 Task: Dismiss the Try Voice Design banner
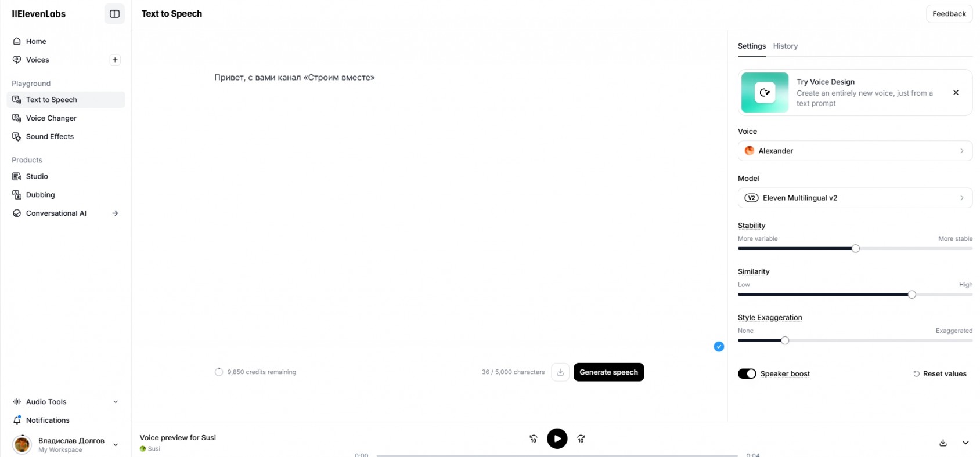[x=956, y=93]
